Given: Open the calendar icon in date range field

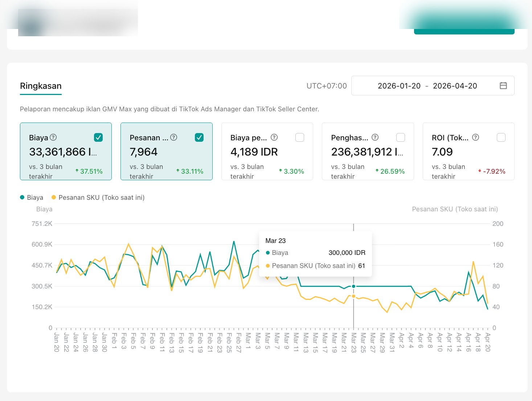Looking at the screenshot, I should pos(503,86).
